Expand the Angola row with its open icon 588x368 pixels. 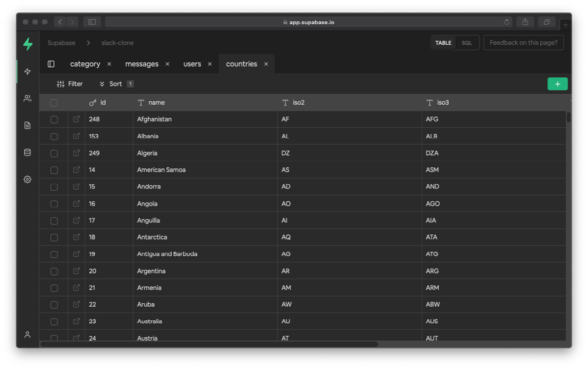(76, 204)
